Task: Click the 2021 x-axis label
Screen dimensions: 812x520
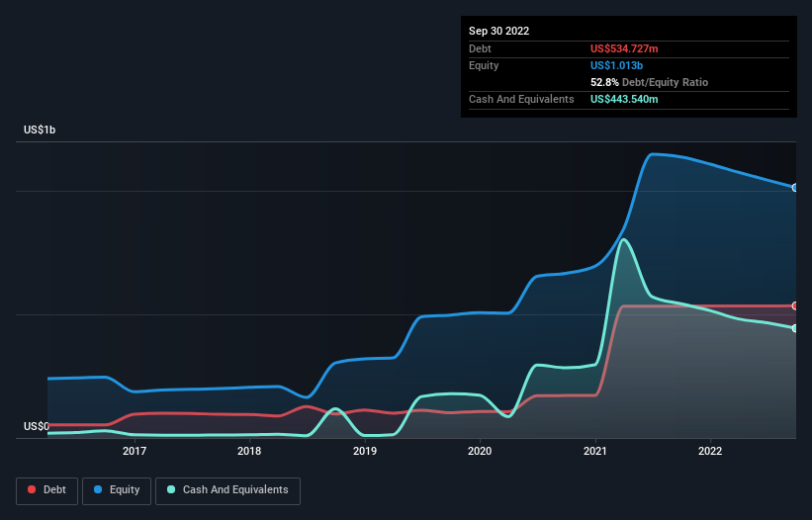Action: (x=595, y=451)
